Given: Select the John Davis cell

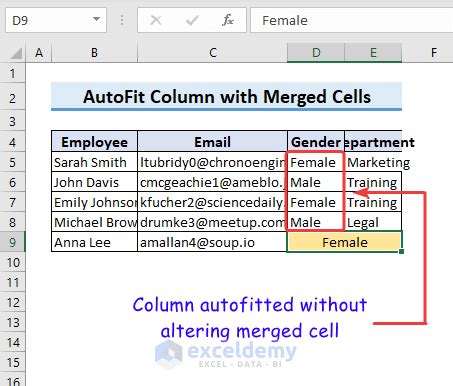Looking at the screenshot, I should [x=94, y=182].
